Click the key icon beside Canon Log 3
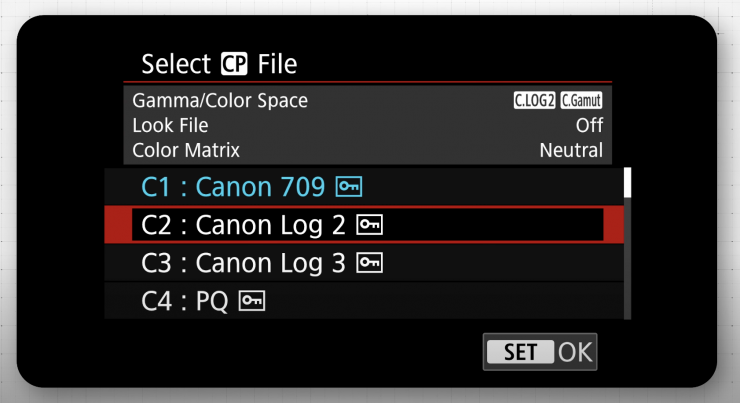The height and width of the screenshot is (403, 740). click(369, 263)
